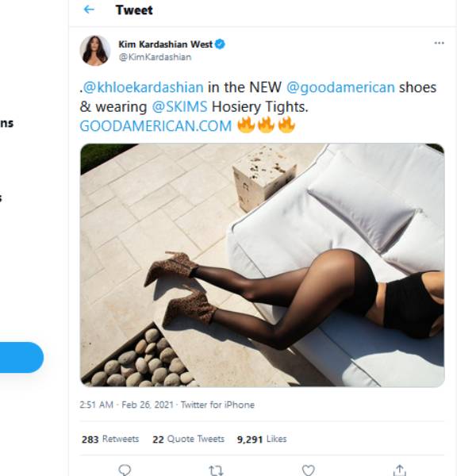The width and height of the screenshot is (476, 476).
Task: Reply using the speech bubble icon
Action: coord(125,470)
